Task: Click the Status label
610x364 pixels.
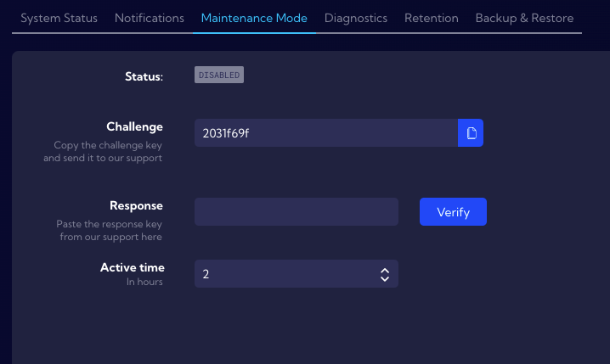Action: click(x=144, y=76)
